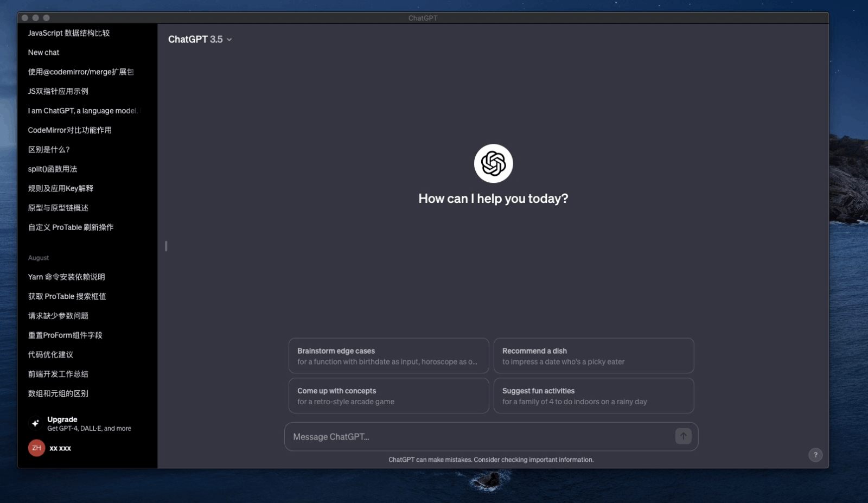868x503 pixels.
Task: Select the "Recommend a dish" suggestion card
Action: coord(594,355)
